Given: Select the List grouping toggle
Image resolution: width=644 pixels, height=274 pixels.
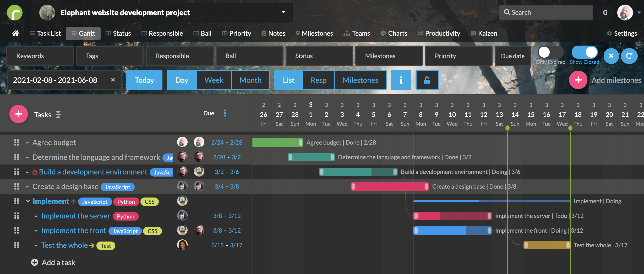Looking at the screenshot, I should pyautogui.click(x=288, y=80).
